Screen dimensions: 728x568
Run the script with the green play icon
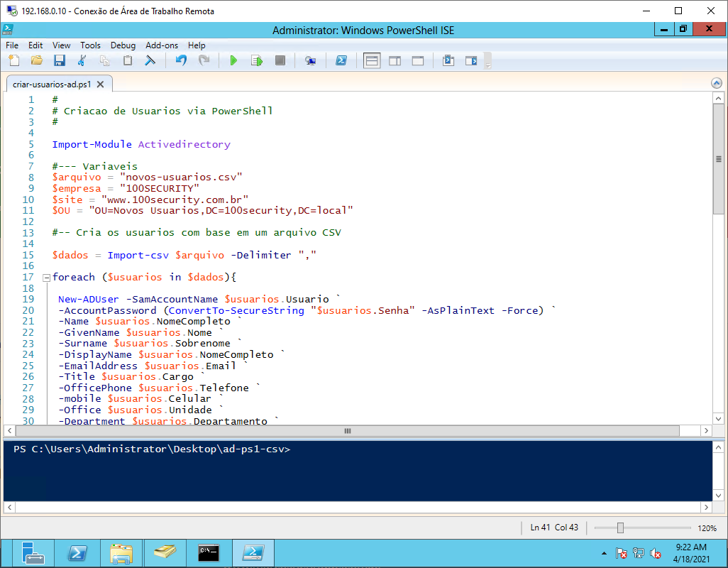233,60
